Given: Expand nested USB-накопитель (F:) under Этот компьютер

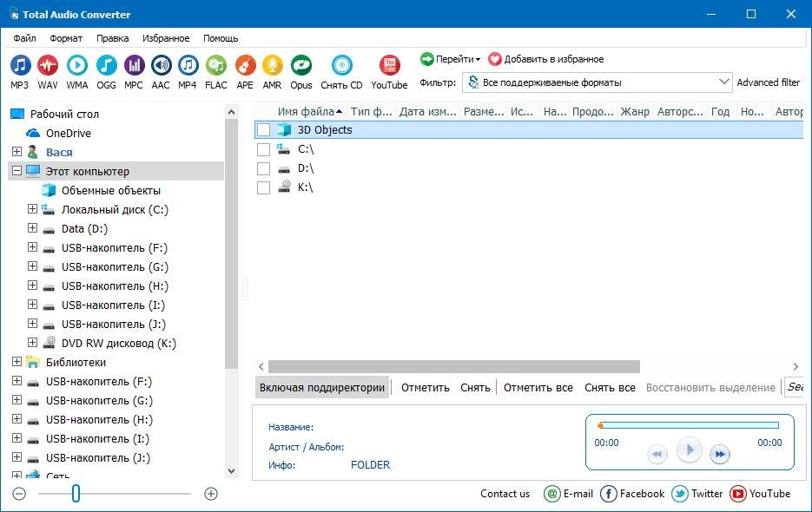Looking at the screenshot, I should pyautogui.click(x=33, y=247).
